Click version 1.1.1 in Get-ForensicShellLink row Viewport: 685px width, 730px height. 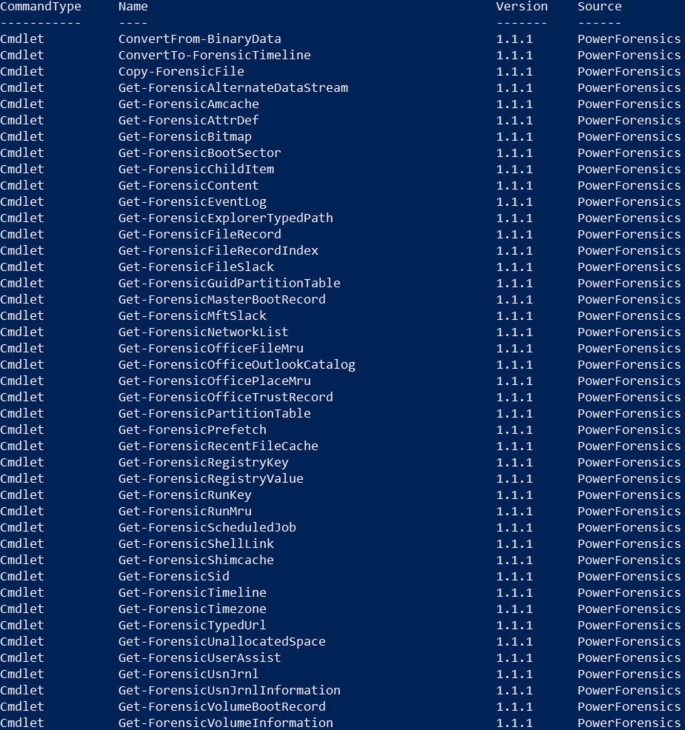pyautogui.click(x=514, y=544)
